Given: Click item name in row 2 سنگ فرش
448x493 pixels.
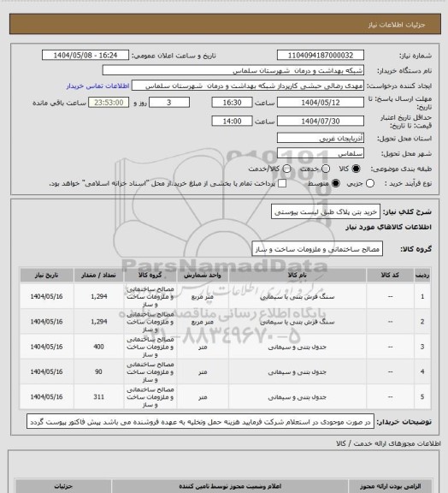Looking at the screenshot, I should [298, 322].
